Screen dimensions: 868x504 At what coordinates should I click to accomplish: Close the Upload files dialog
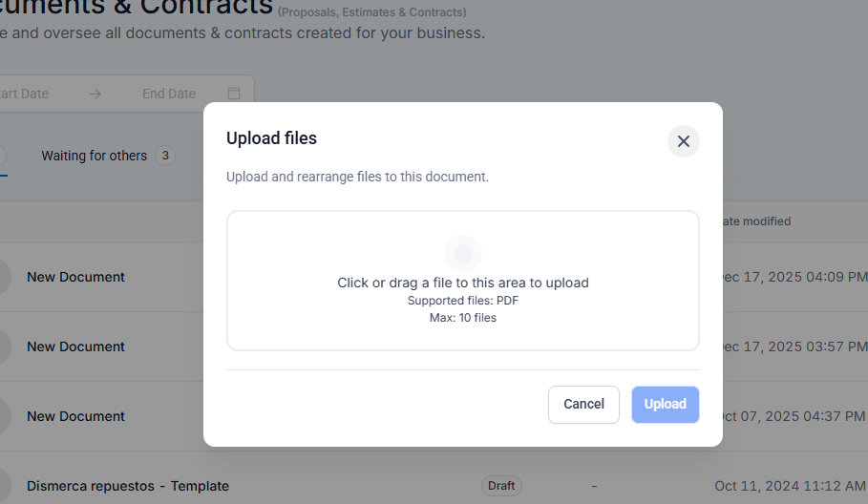point(684,141)
